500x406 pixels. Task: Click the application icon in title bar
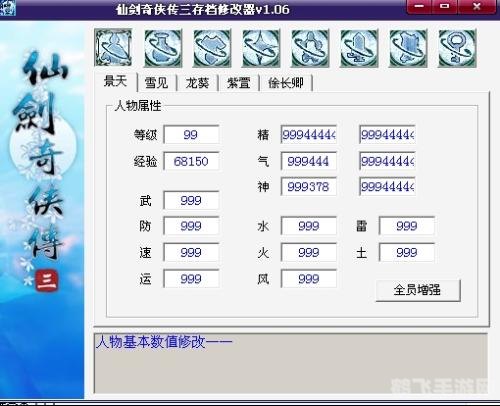tap(8, 8)
